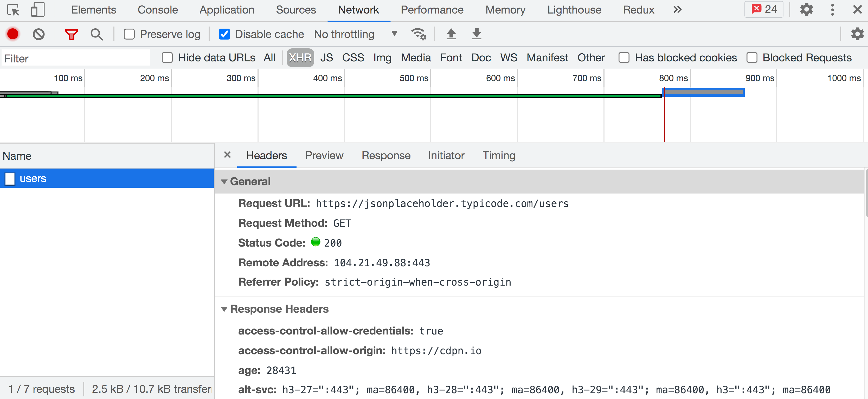The height and width of the screenshot is (399, 868).
Task: Open network conditions wifi icon
Action: [418, 34]
